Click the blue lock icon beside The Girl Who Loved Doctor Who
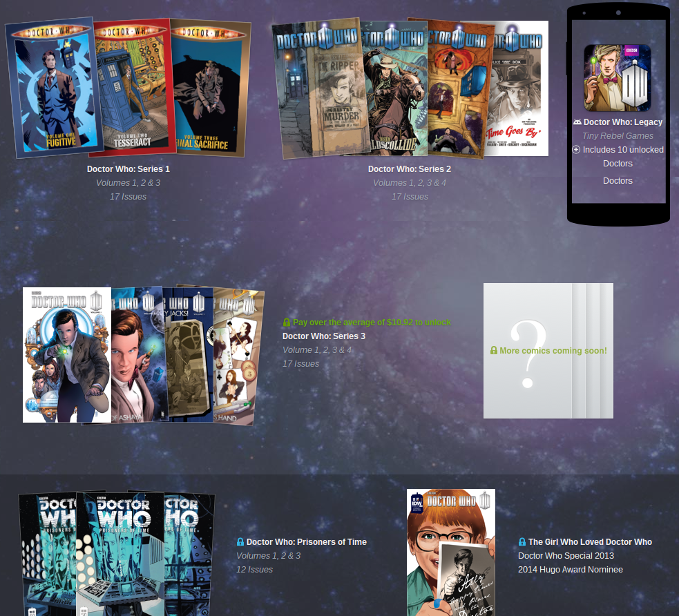This screenshot has width=679, height=616. point(522,542)
